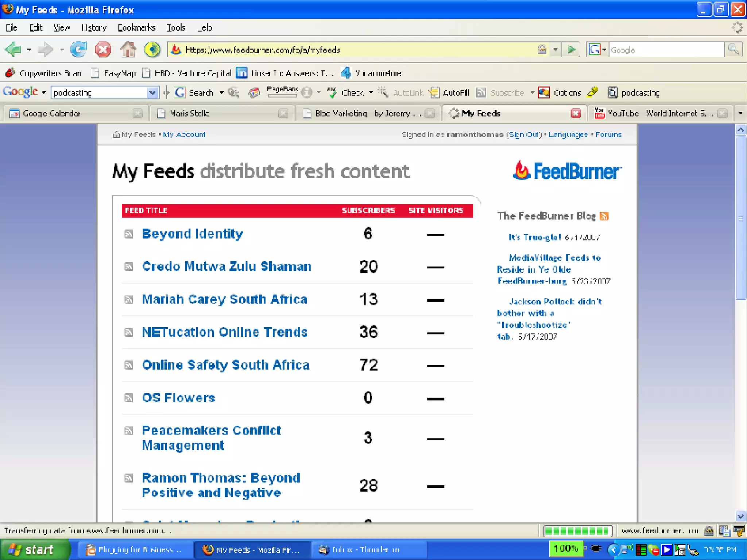Click orange RSS icon beside FeedBurner Blog
The height and width of the screenshot is (560, 747).
point(604,216)
